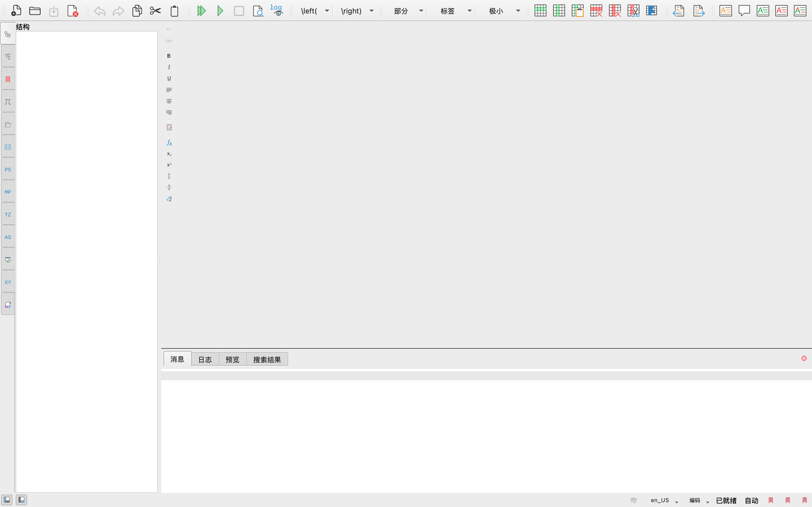Toggle the abc spell check icon
This screenshot has width=812, height=507.
(634, 500)
